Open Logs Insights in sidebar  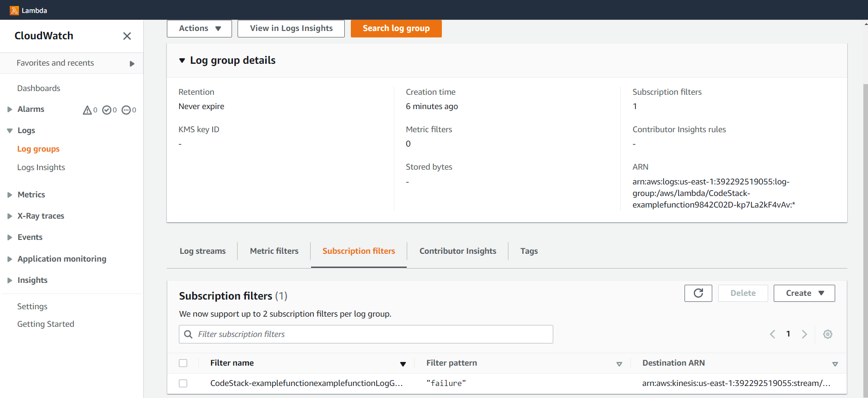pos(41,167)
